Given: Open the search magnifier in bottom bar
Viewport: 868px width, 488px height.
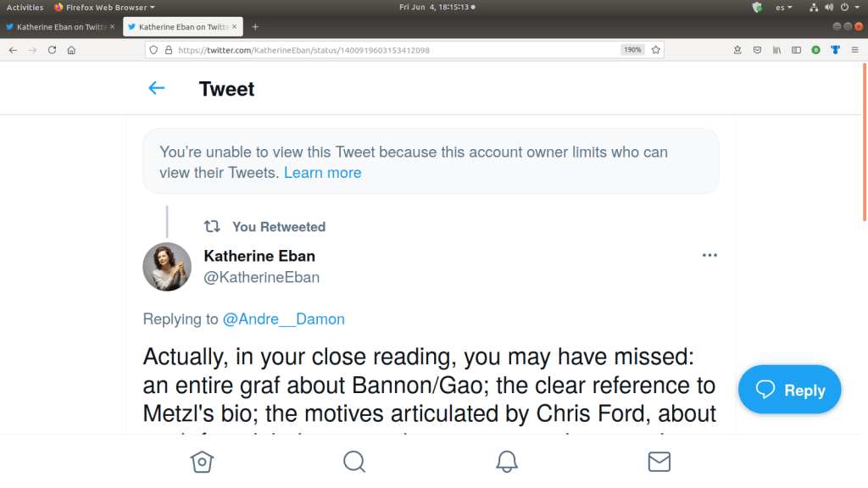Looking at the screenshot, I should tap(354, 461).
